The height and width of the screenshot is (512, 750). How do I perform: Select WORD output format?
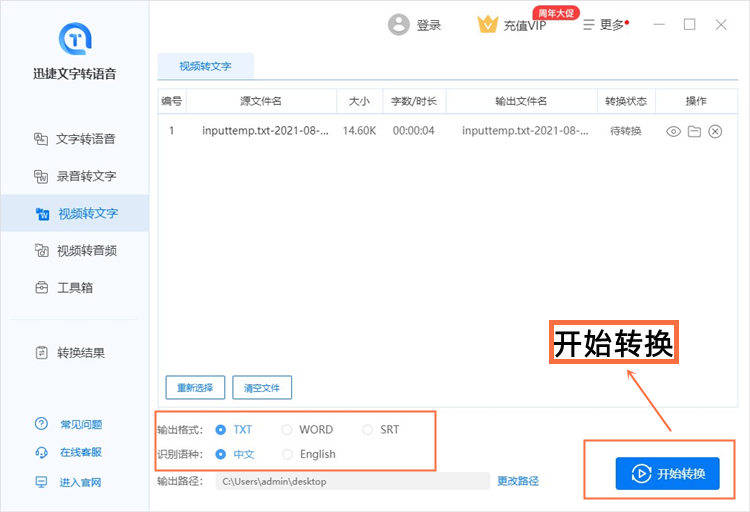tap(287, 430)
